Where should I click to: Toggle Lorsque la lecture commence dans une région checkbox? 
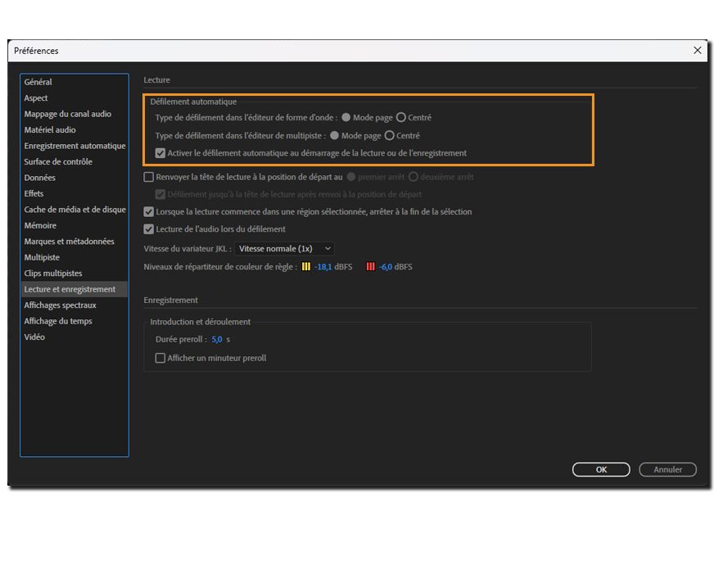148,212
